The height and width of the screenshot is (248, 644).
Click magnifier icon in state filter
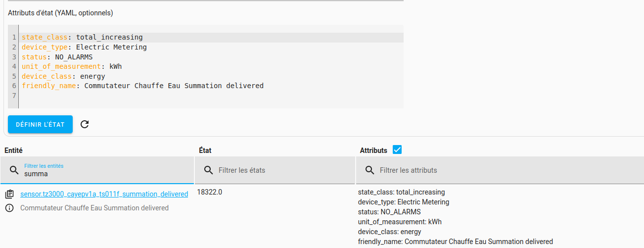pos(208,170)
